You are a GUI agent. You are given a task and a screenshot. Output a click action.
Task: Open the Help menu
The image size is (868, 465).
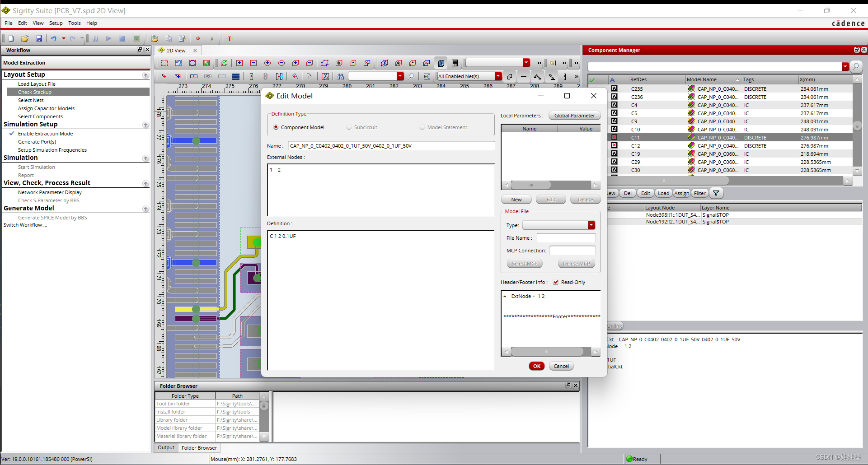coord(92,23)
